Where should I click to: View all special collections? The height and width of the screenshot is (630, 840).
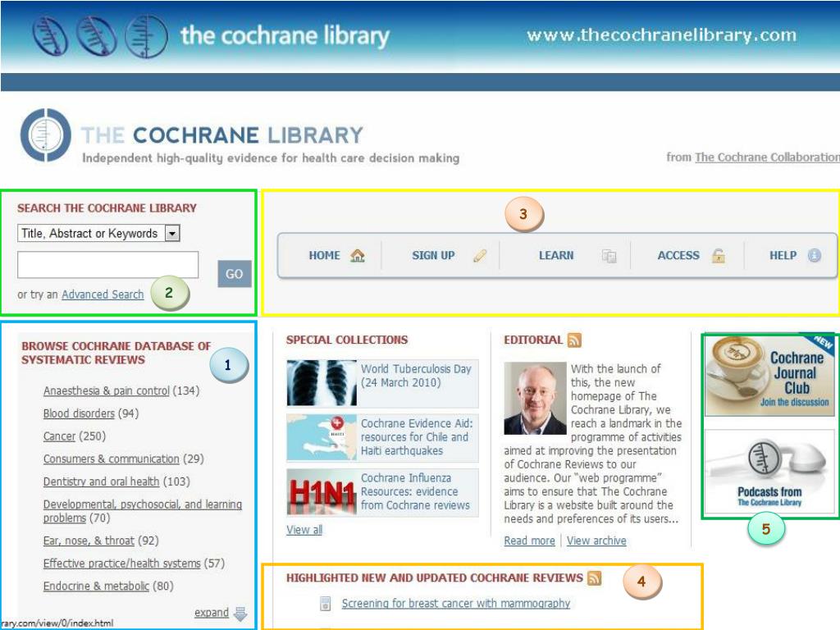coord(304,530)
